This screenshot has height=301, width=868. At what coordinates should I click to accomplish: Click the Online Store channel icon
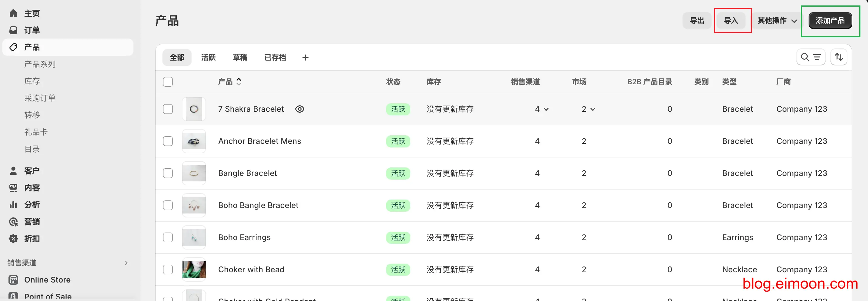[x=13, y=280]
